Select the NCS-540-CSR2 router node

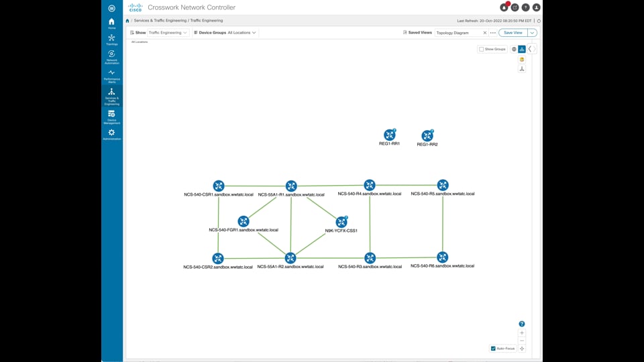click(217, 259)
